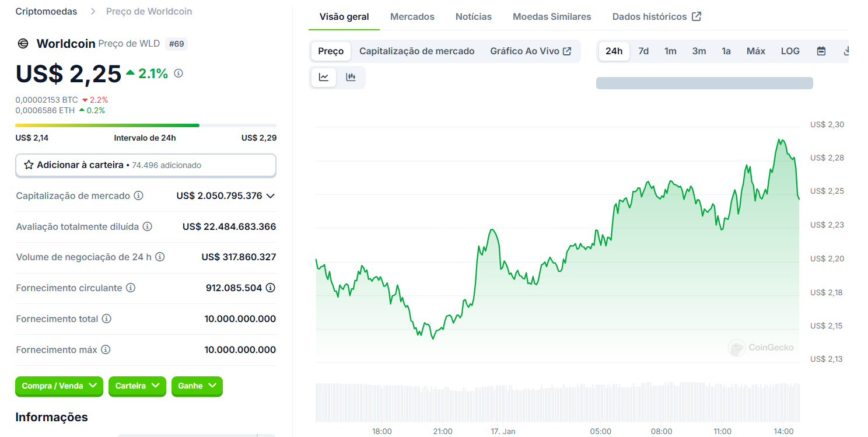Open Gráfico Ao Vivo link
The height and width of the screenshot is (437, 868).
530,51
